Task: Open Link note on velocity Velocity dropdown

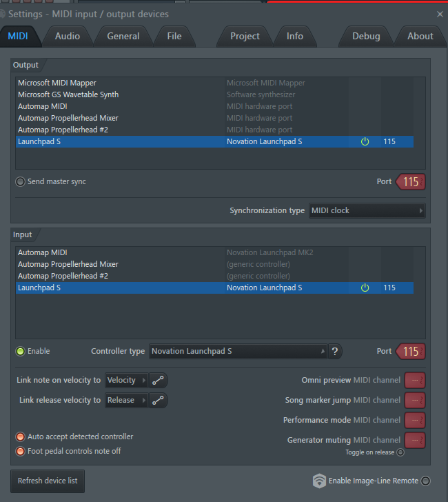Action: [x=126, y=381]
